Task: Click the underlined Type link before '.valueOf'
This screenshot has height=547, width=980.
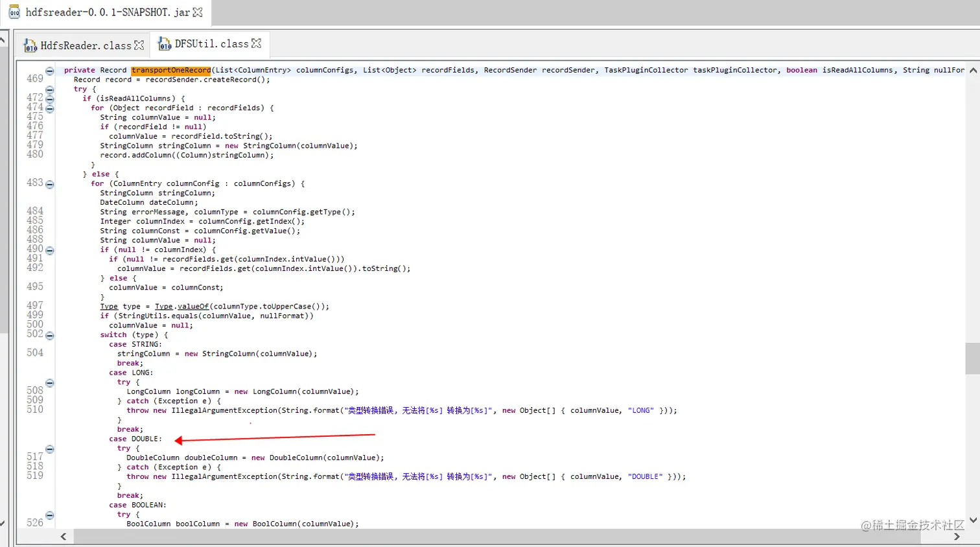Action: (164, 307)
